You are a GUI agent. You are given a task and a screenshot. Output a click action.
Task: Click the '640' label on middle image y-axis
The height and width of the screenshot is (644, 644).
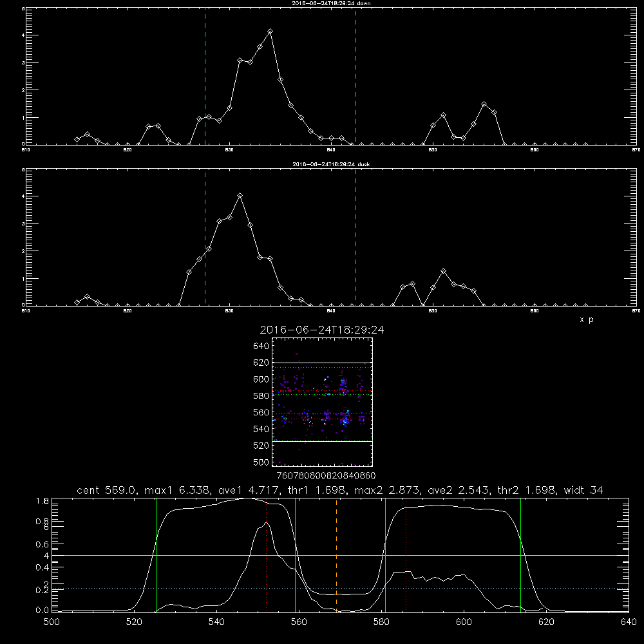[x=261, y=346]
